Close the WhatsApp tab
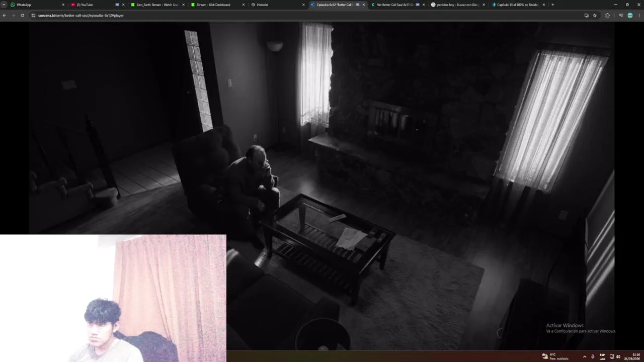Viewport: 644px width, 362px height. (63, 5)
